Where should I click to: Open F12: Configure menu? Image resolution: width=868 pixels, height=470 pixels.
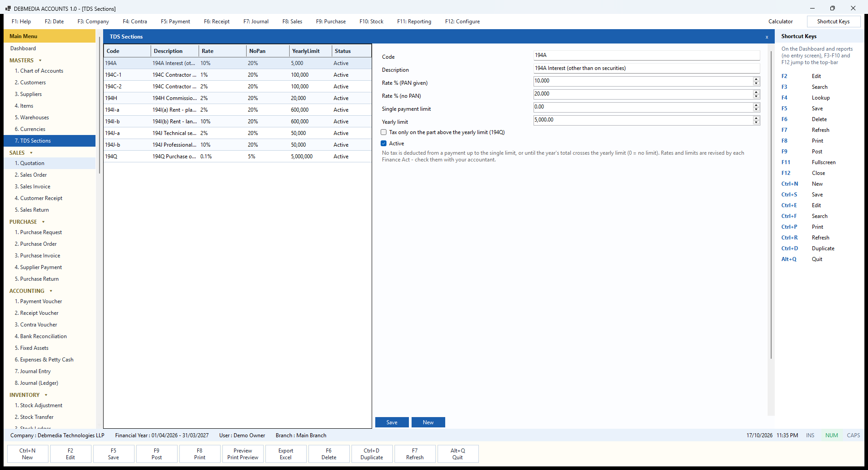pos(462,22)
